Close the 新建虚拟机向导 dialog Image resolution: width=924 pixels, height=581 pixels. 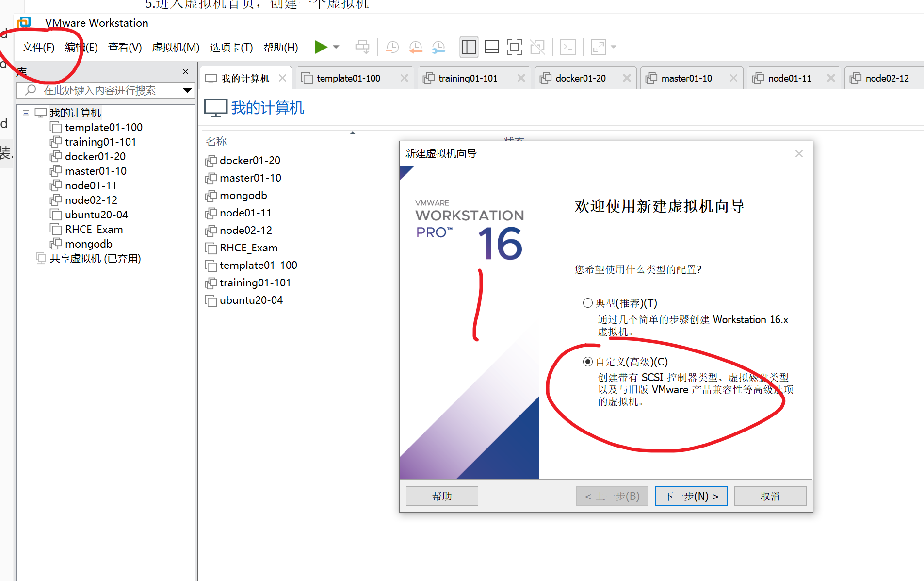point(799,154)
